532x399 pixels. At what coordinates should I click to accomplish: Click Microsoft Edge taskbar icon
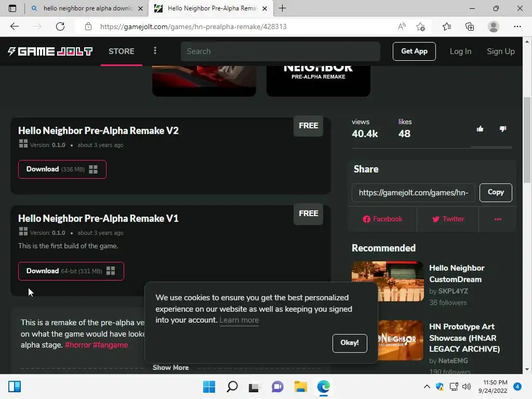323,387
